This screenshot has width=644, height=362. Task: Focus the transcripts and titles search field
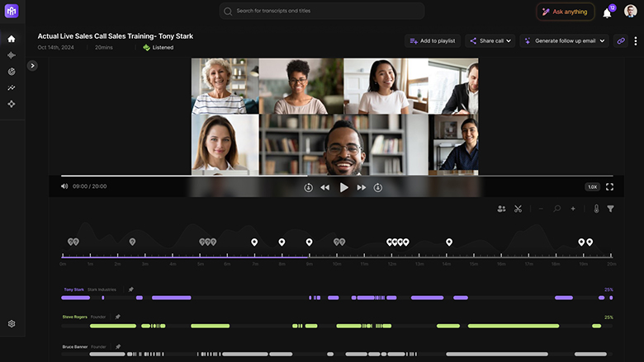click(322, 11)
